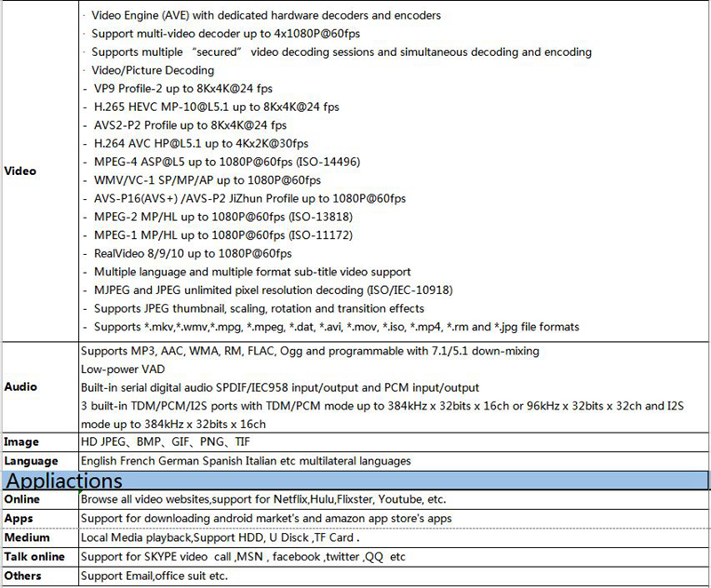Image resolution: width=711 pixels, height=588 pixels.
Task: Click the Support Email, office suit text
Action: click(154, 576)
